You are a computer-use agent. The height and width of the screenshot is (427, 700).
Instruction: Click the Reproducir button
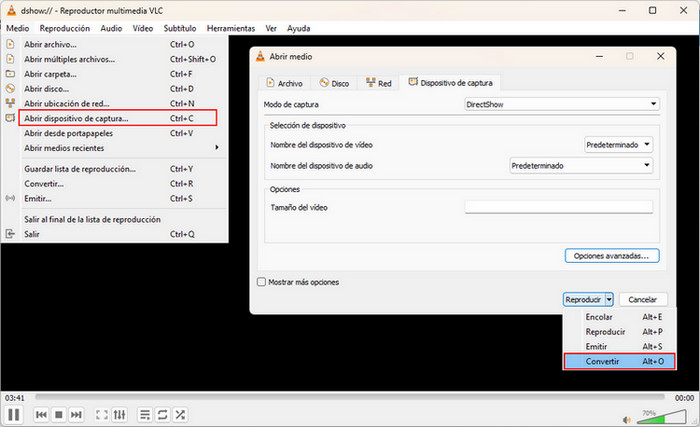tap(583, 299)
